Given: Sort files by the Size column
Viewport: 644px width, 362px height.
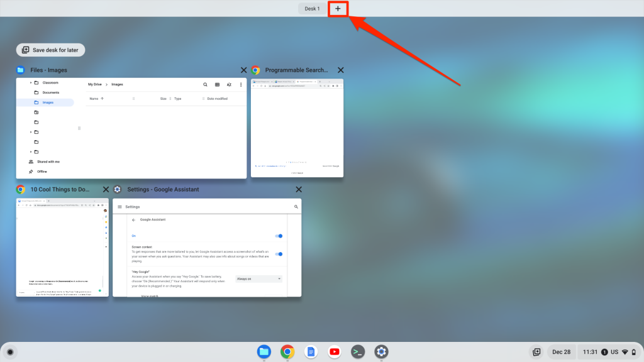Looking at the screenshot, I should click(163, 99).
